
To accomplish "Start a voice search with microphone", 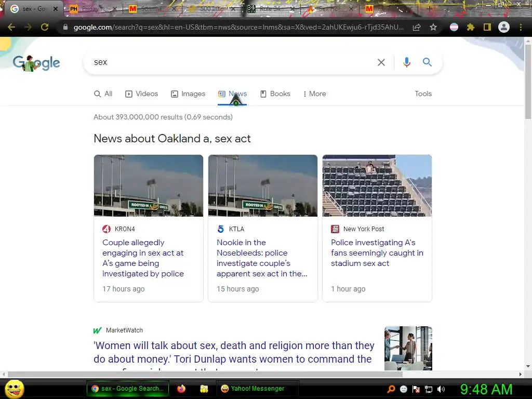I will click(x=406, y=62).
